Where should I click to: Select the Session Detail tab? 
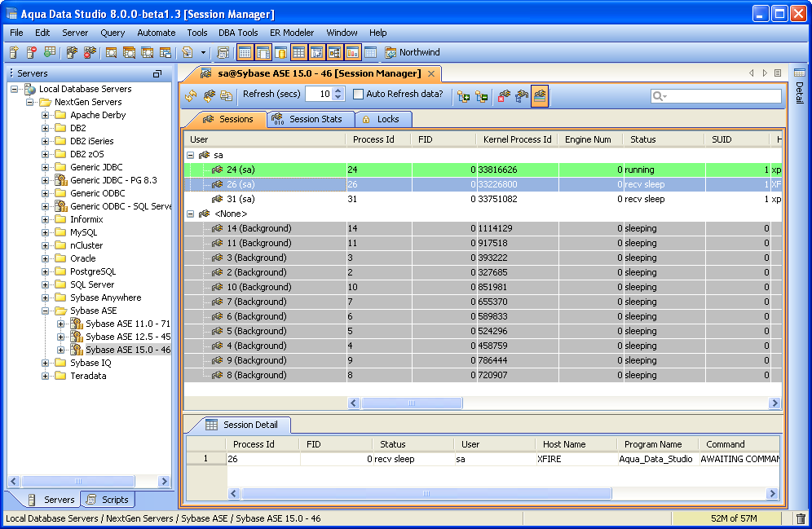point(241,425)
